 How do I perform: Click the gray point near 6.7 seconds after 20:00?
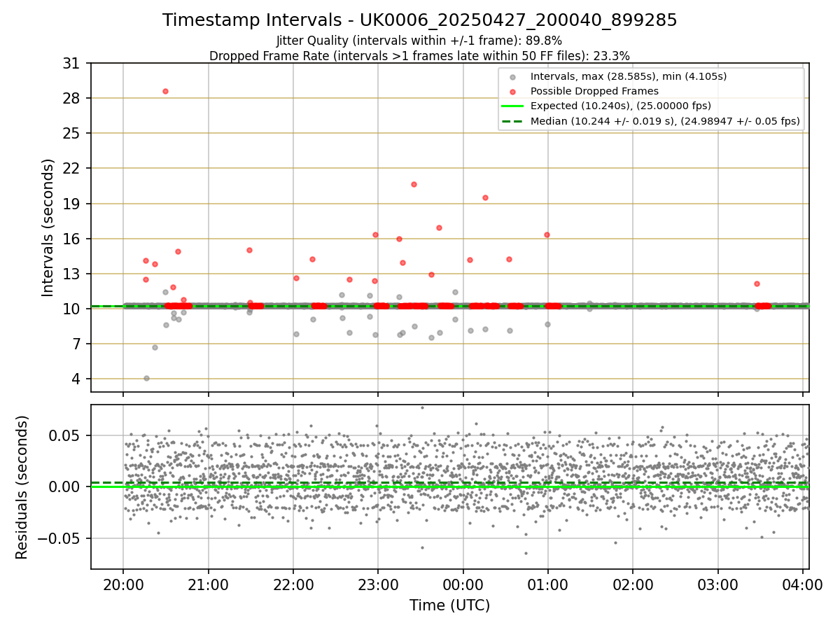click(155, 347)
